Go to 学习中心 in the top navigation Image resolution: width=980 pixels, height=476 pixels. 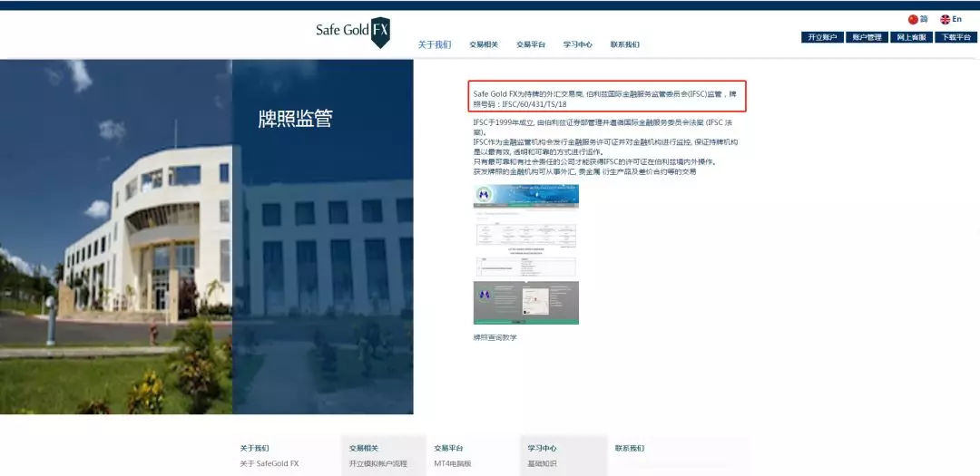click(x=577, y=44)
